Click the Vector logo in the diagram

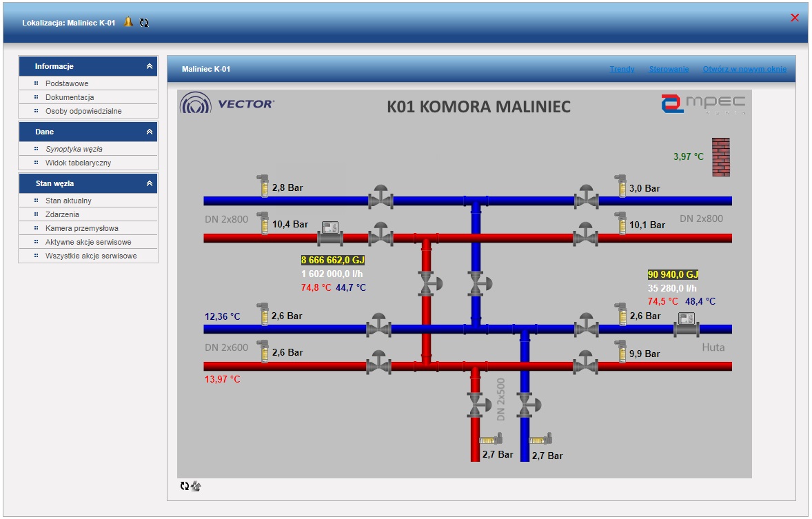coord(227,104)
